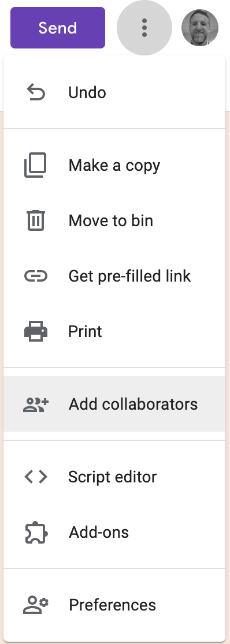This screenshot has width=230, height=644.
Task: Select Undo menu entry text
Action: coord(87,92)
